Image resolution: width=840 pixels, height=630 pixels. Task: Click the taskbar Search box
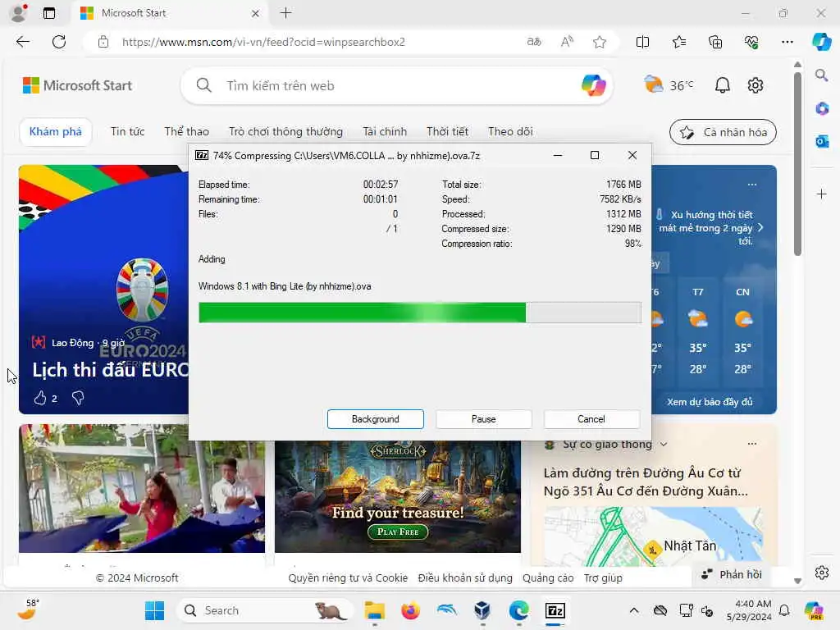265,610
